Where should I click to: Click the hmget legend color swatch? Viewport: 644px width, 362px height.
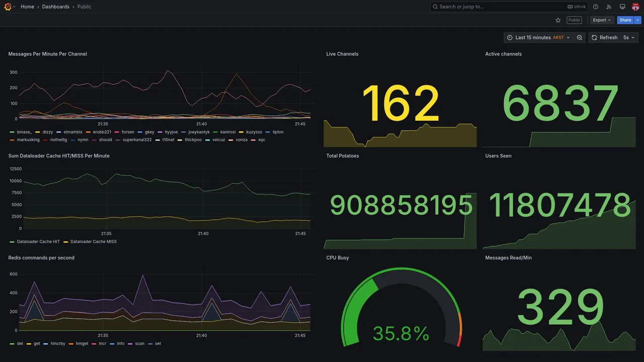71,344
